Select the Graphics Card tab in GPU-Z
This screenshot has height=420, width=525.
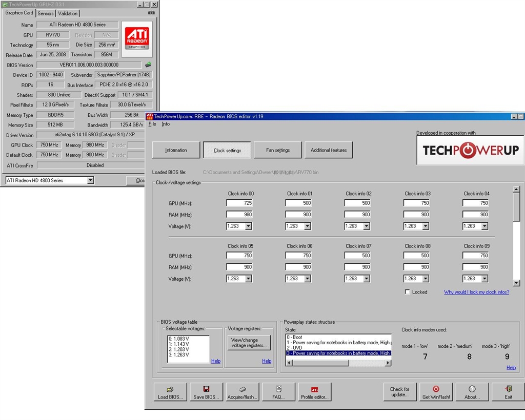pos(19,13)
